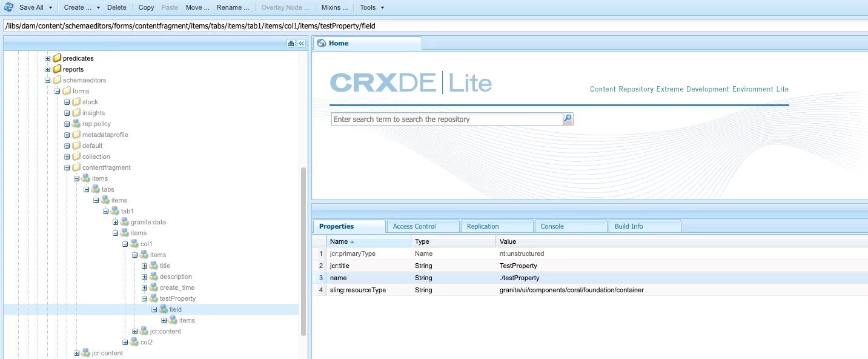Click the node icon of the field node
This screenshot has width=868, height=359.
coord(164,309)
